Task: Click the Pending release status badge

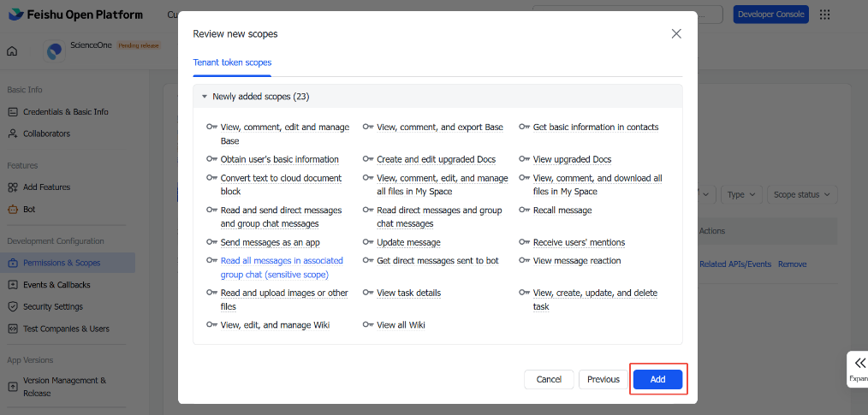Action: coord(139,45)
